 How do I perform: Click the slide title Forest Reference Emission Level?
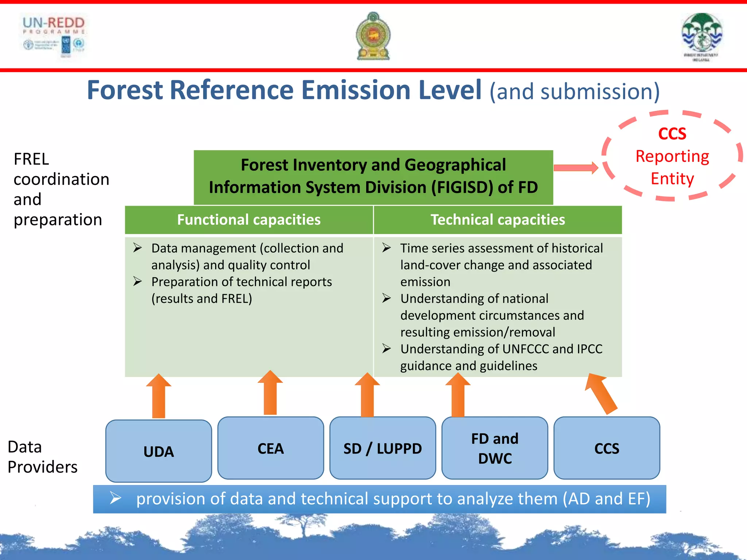285,90
